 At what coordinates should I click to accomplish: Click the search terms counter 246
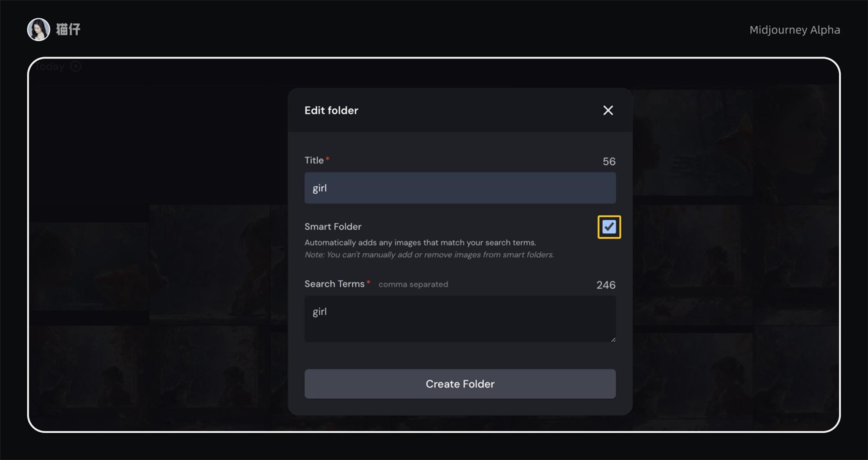pos(606,285)
